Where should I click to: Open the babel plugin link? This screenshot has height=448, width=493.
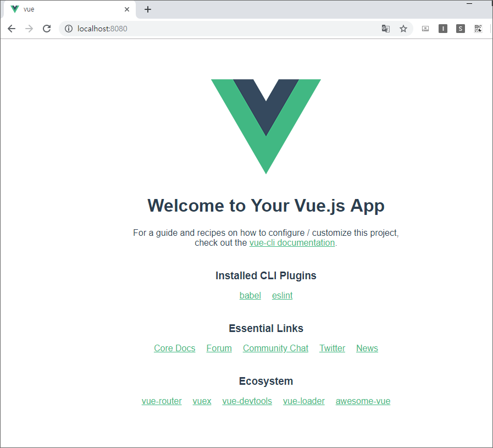tap(250, 296)
